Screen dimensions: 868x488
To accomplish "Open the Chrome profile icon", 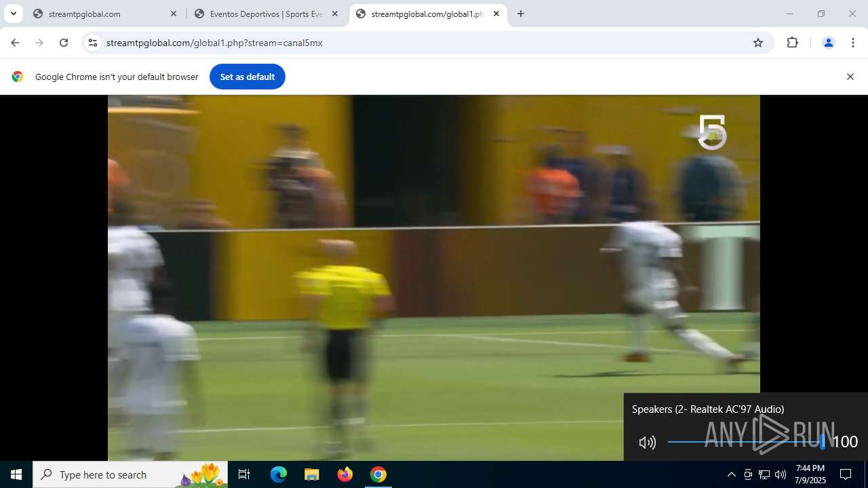I will [828, 43].
